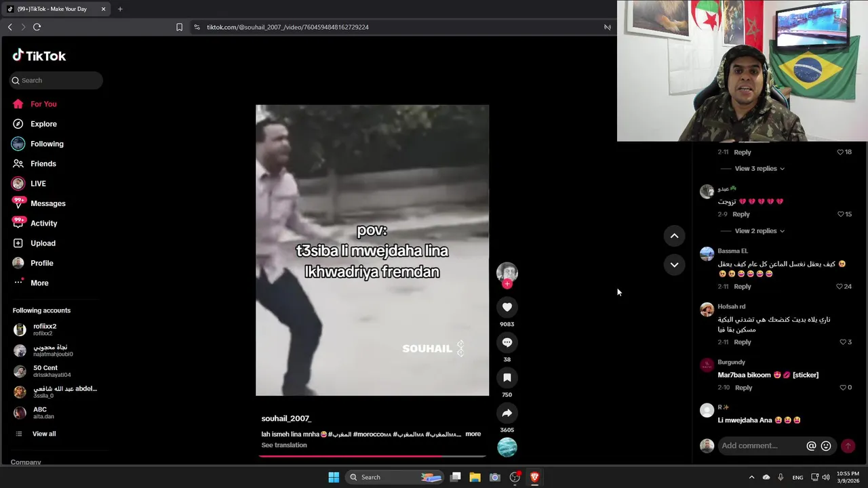
Task: Open the spinning music disc icon
Action: coord(507,447)
